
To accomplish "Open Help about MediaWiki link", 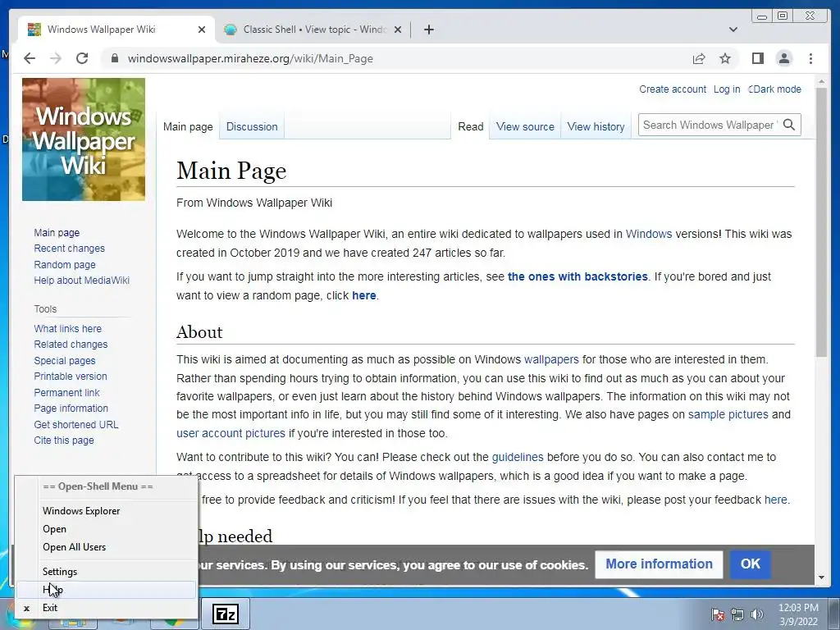I will tap(81, 281).
